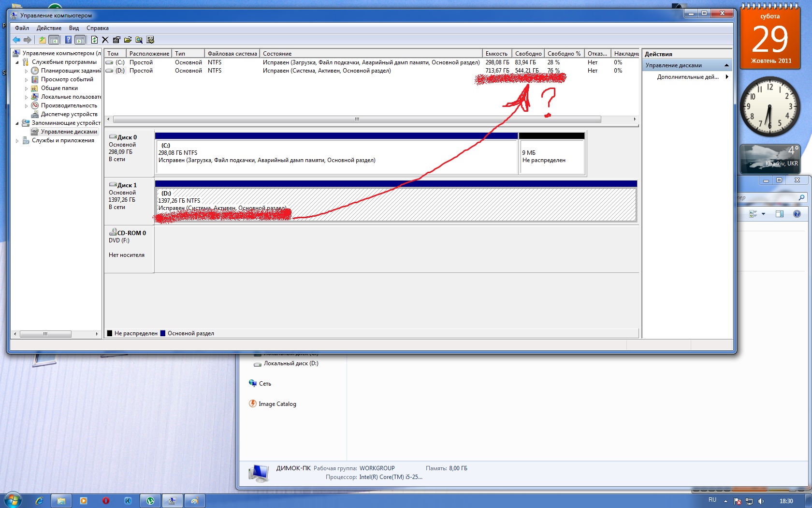The width and height of the screenshot is (812, 508).
Task: Expand Планировщик заданий tree node arrow
Action: 27,71
